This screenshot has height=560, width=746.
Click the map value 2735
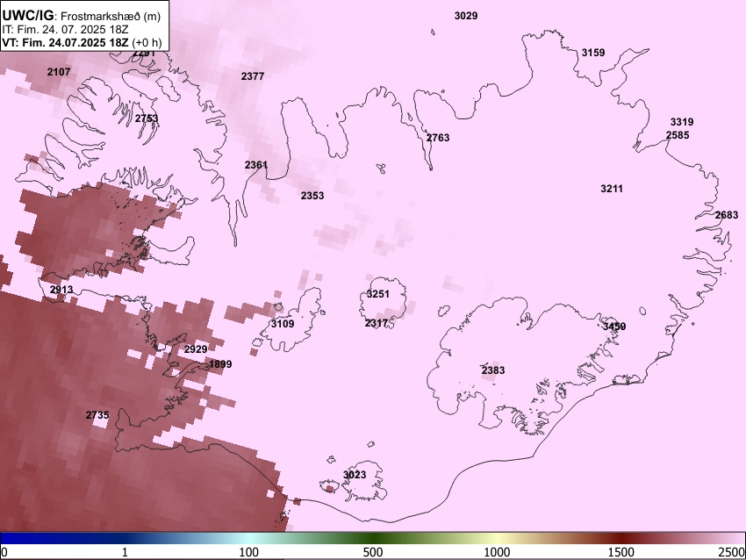point(97,415)
